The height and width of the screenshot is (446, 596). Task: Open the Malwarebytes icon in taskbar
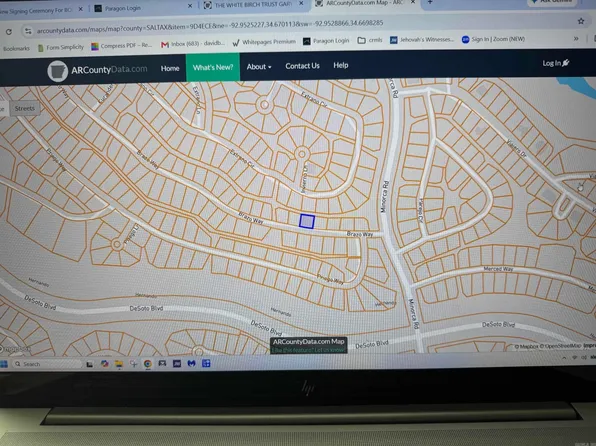tap(191, 363)
